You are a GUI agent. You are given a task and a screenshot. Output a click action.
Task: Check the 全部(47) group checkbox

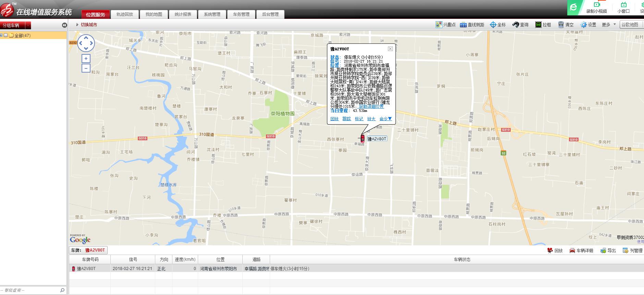click(6, 35)
